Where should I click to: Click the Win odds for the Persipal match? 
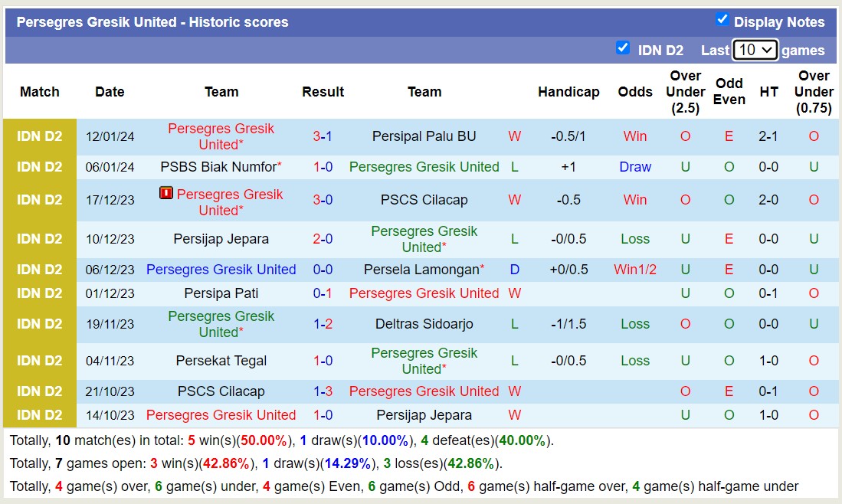(634, 135)
